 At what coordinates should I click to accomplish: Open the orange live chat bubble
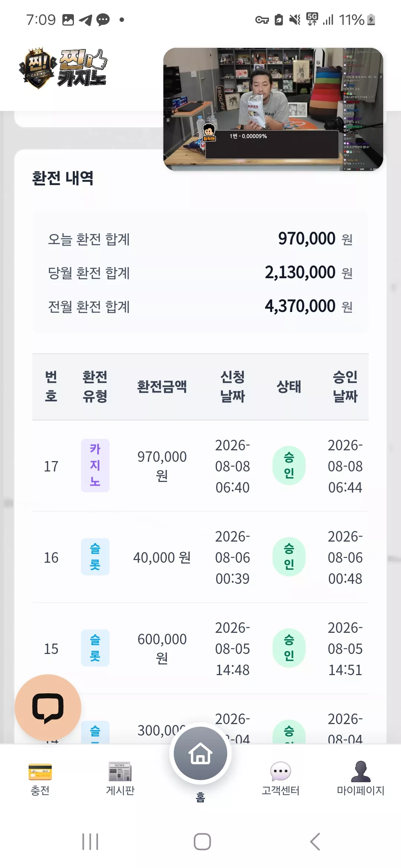[x=48, y=707]
